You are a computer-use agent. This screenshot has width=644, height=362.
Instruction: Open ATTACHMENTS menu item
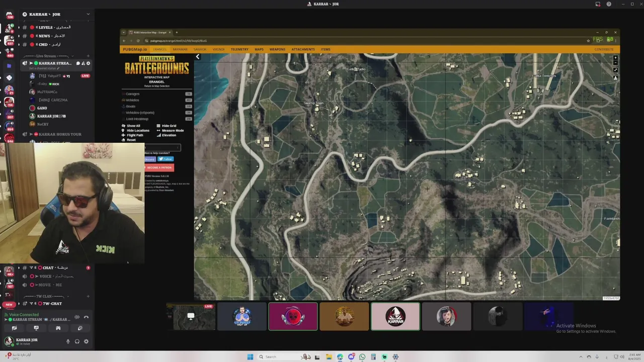click(x=303, y=49)
